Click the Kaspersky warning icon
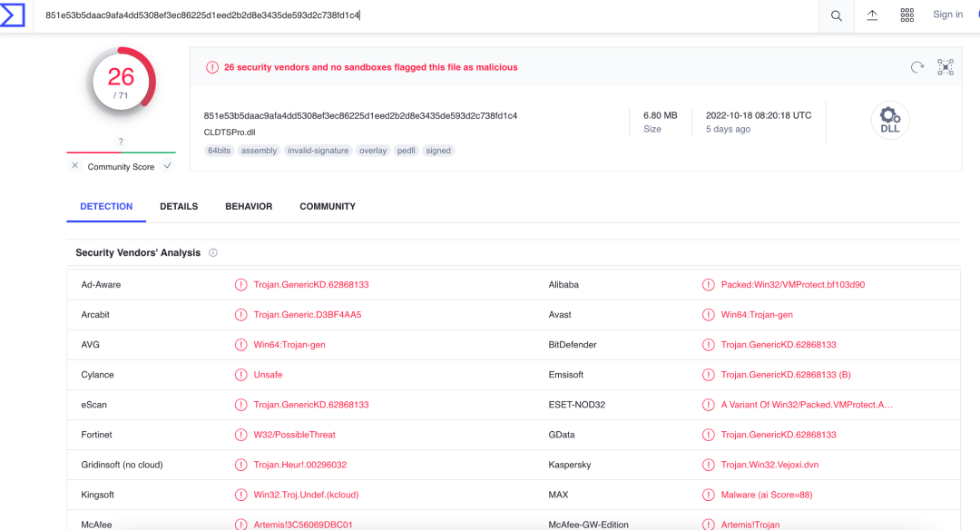This screenshot has height=530, width=980. [x=708, y=465]
